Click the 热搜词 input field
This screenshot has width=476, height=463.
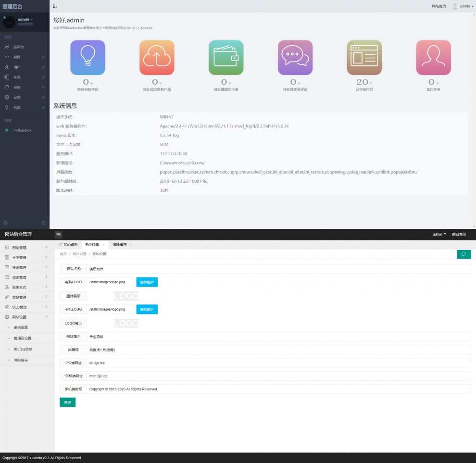point(278,350)
